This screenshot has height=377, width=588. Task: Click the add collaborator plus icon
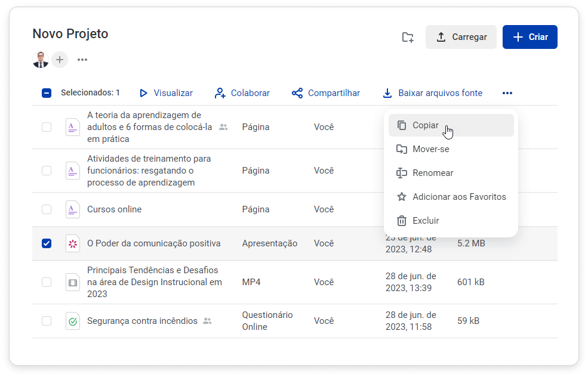[60, 60]
